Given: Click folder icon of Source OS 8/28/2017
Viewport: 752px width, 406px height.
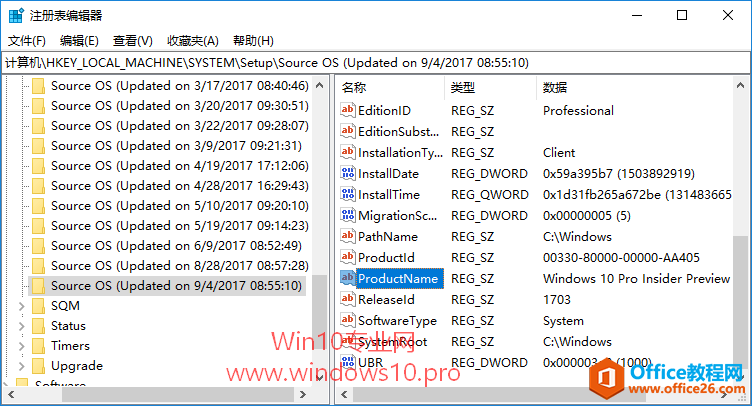Looking at the screenshot, I should tap(38, 266).
